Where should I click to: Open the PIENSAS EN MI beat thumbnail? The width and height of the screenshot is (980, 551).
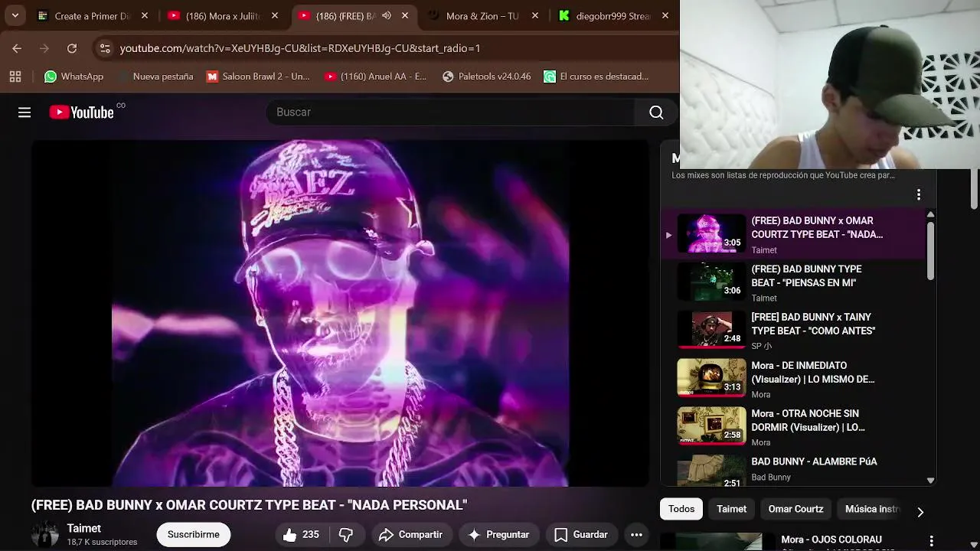711,282
